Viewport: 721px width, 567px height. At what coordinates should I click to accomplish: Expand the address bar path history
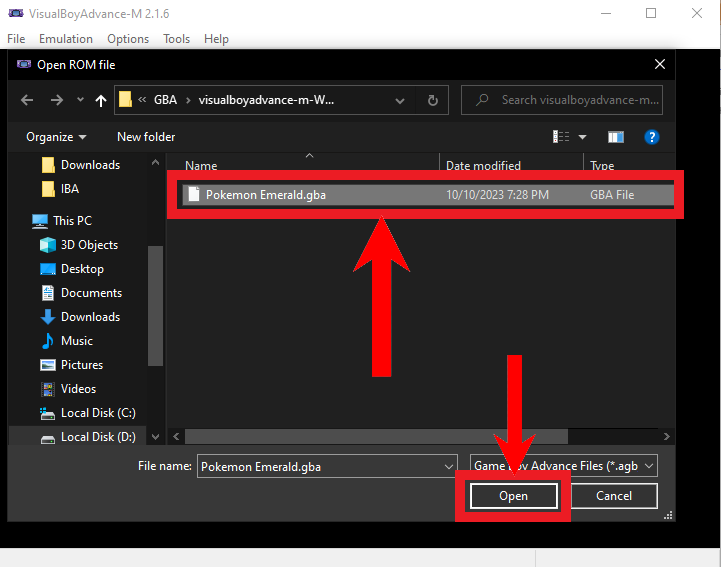400,100
